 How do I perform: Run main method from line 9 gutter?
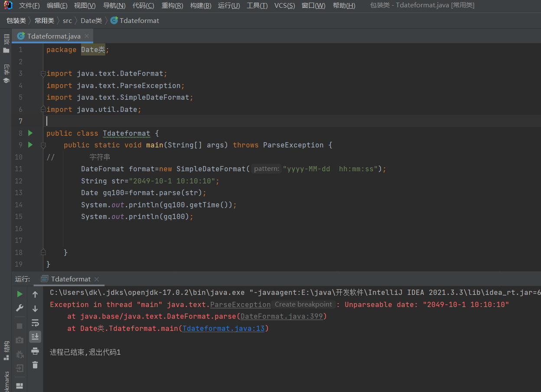coord(30,145)
